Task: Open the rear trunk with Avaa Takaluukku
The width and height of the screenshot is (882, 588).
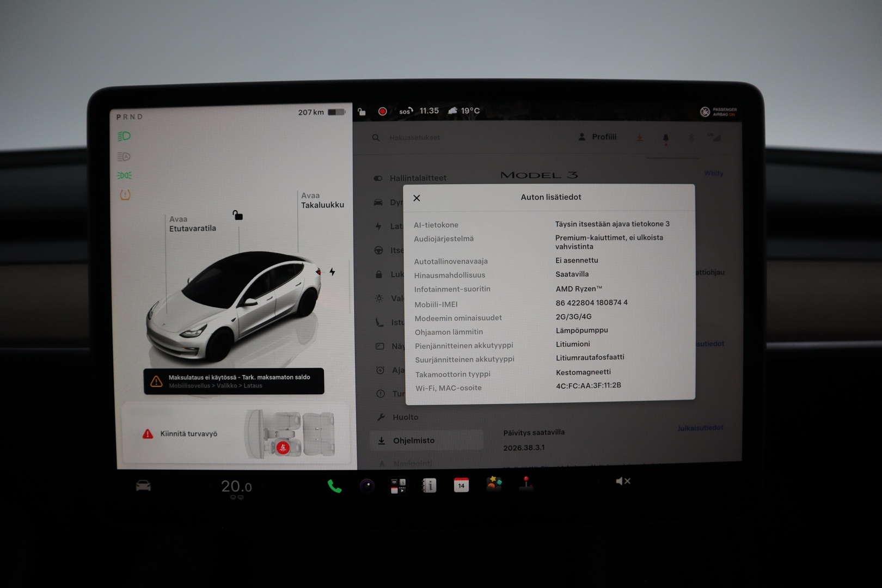Action: (x=322, y=200)
